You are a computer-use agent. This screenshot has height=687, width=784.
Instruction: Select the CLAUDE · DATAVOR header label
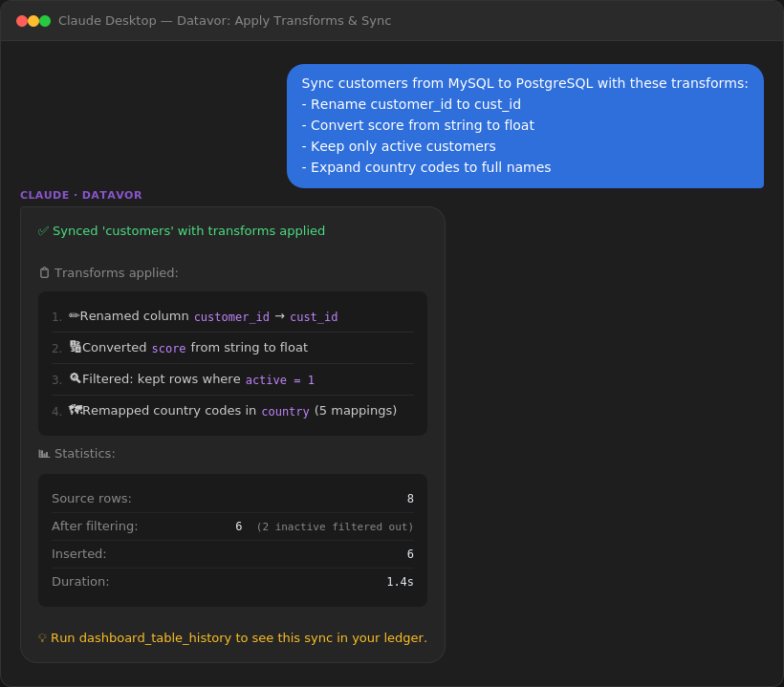[81, 195]
